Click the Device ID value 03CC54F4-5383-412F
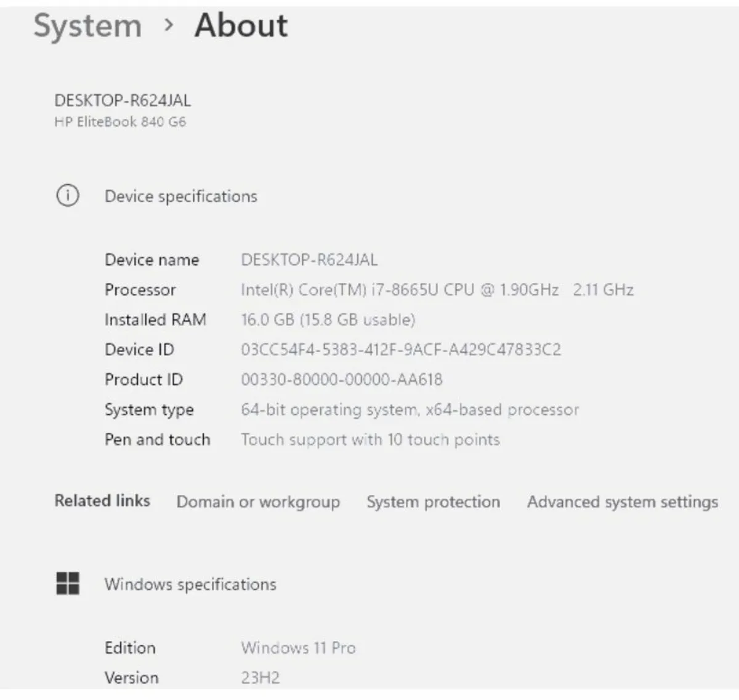Screen dimensions: 739x700 coord(401,350)
